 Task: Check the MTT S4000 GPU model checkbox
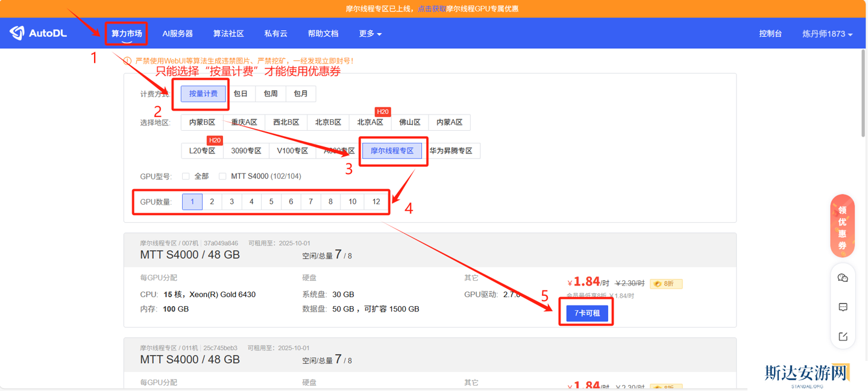pyautogui.click(x=222, y=177)
